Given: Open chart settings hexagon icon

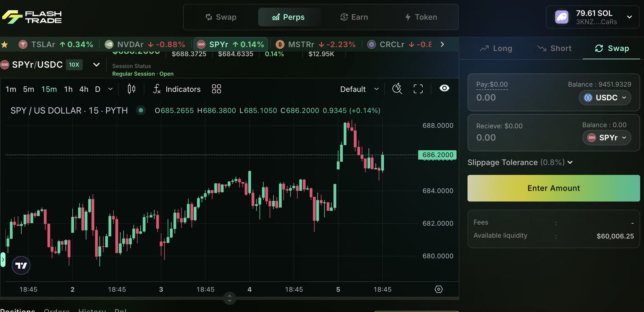Looking at the screenshot, I should pyautogui.click(x=439, y=289).
